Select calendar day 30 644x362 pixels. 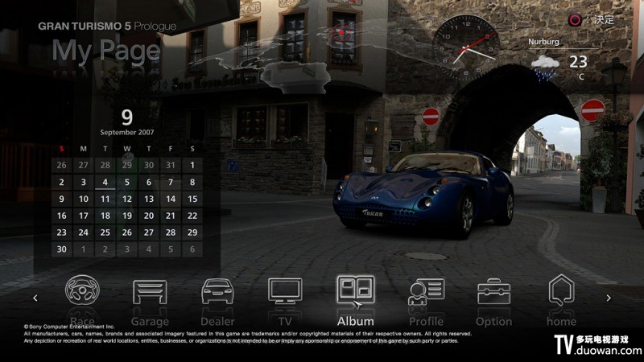point(62,249)
